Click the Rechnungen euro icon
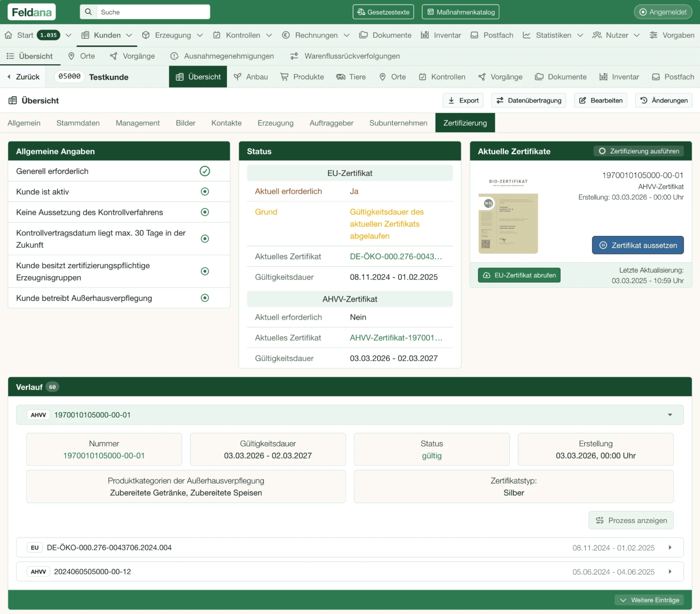Image resolution: width=700 pixels, height=614 pixels. tap(286, 35)
